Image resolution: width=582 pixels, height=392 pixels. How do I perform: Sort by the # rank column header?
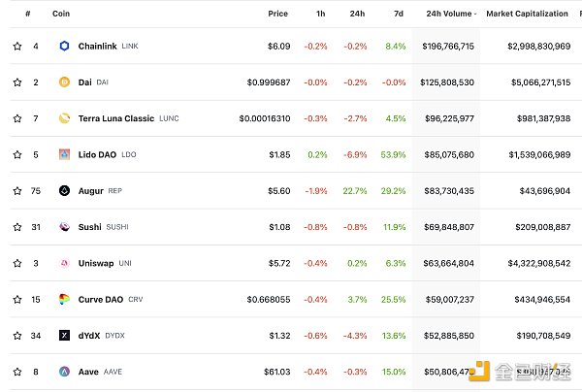[28, 15]
